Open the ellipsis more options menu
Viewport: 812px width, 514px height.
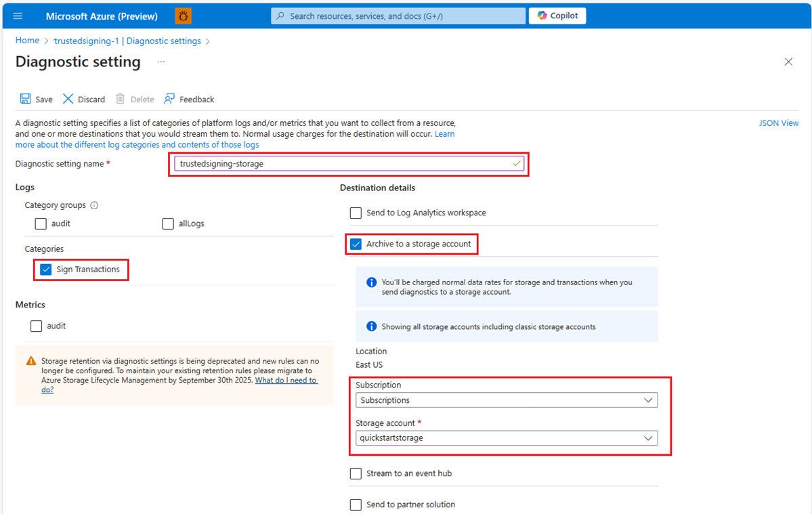click(161, 62)
